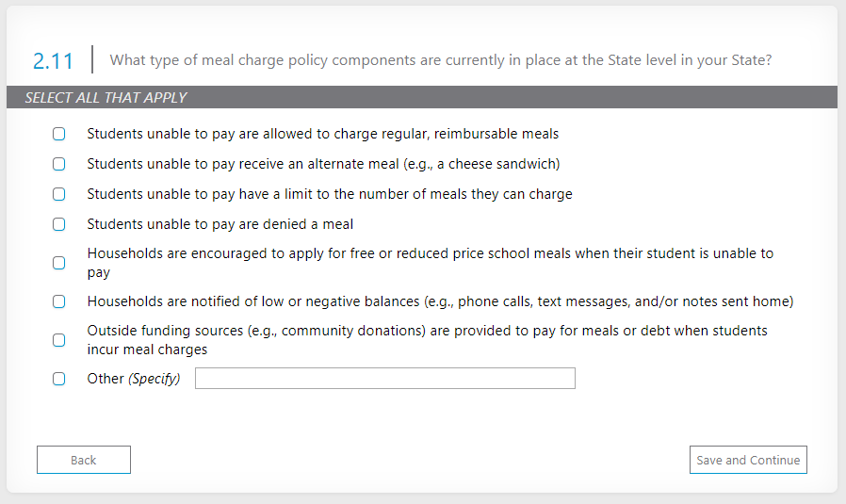Click the label text about households encouraged to apply
Viewport: 846px width, 504px height.
tap(430, 263)
